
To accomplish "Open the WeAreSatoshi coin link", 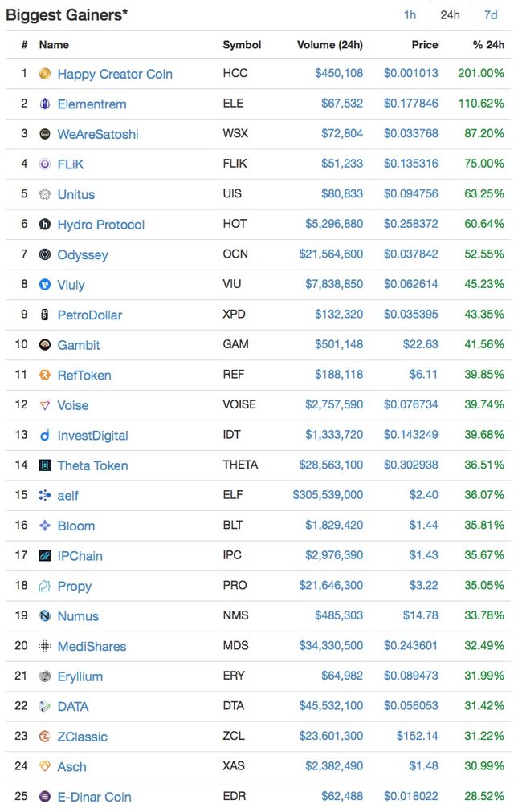I will (x=98, y=134).
